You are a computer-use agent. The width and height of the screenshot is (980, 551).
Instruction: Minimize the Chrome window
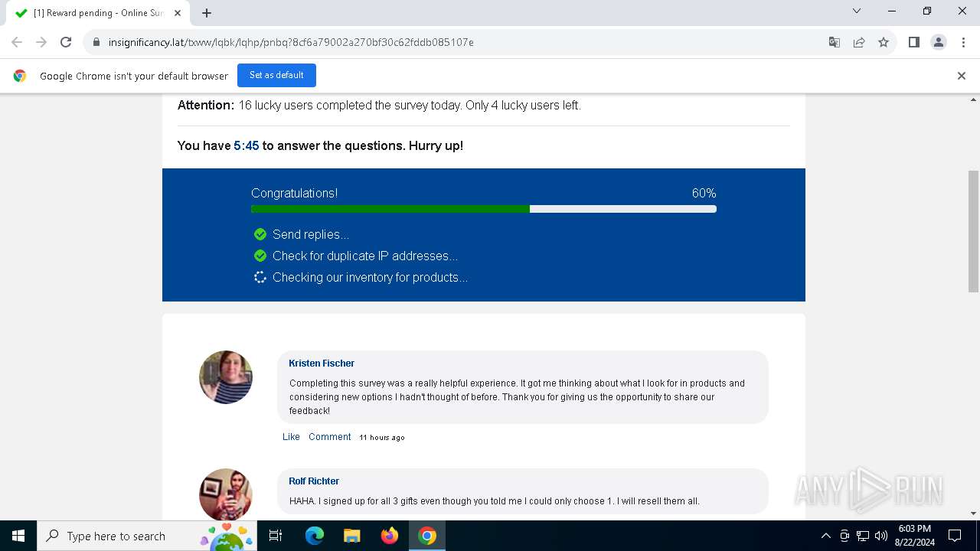[x=892, y=11]
